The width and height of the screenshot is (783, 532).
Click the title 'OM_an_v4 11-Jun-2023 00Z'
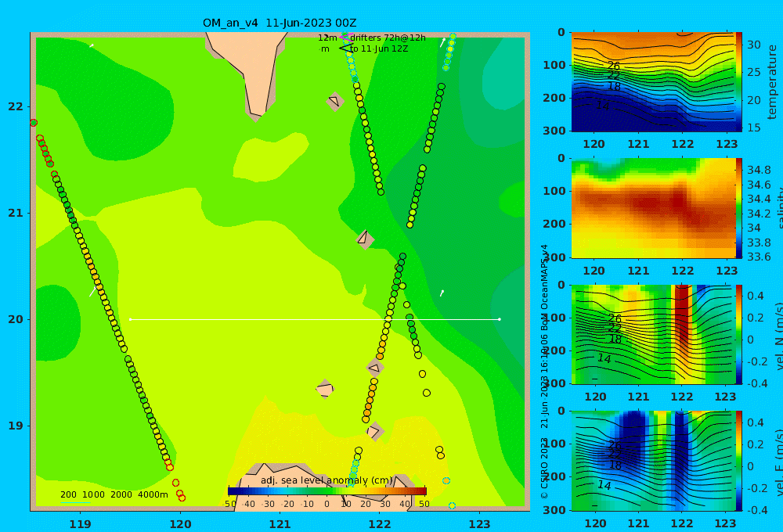point(280,23)
